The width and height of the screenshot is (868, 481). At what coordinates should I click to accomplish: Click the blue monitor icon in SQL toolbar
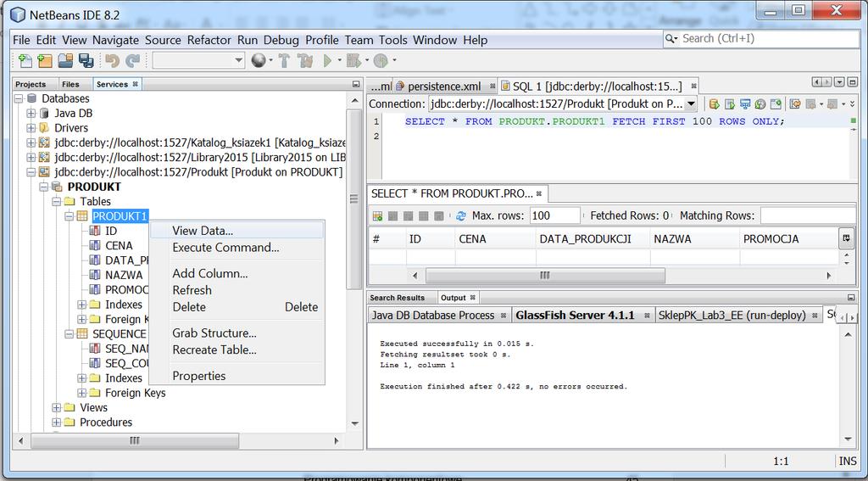[x=745, y=103]
